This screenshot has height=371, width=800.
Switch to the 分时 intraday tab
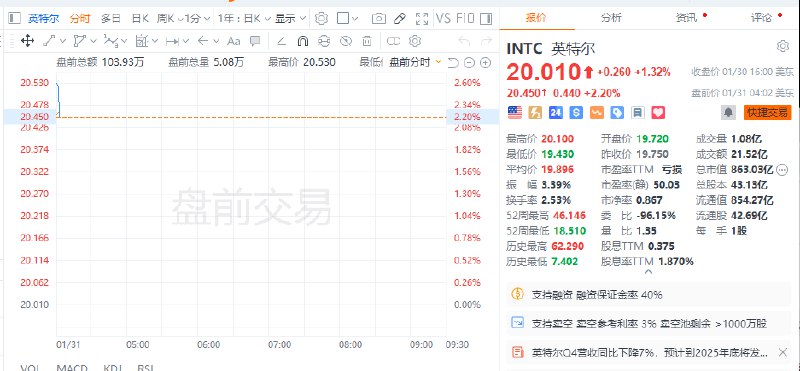[80, 19]
